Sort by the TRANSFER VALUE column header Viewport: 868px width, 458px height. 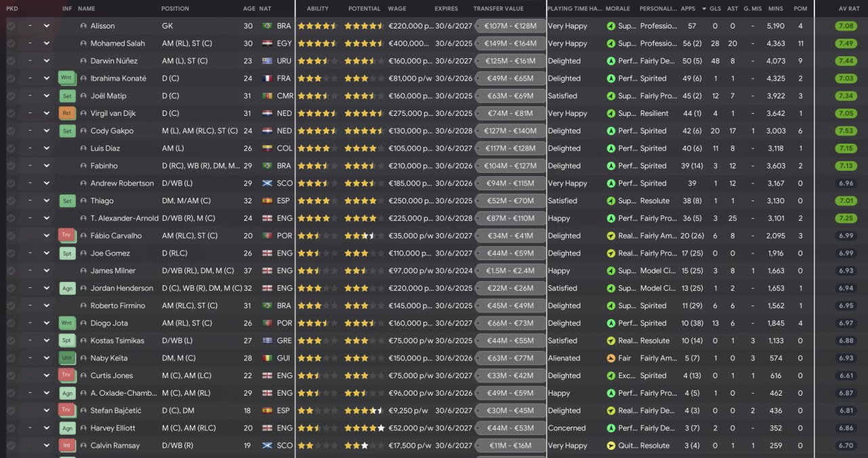498,9
